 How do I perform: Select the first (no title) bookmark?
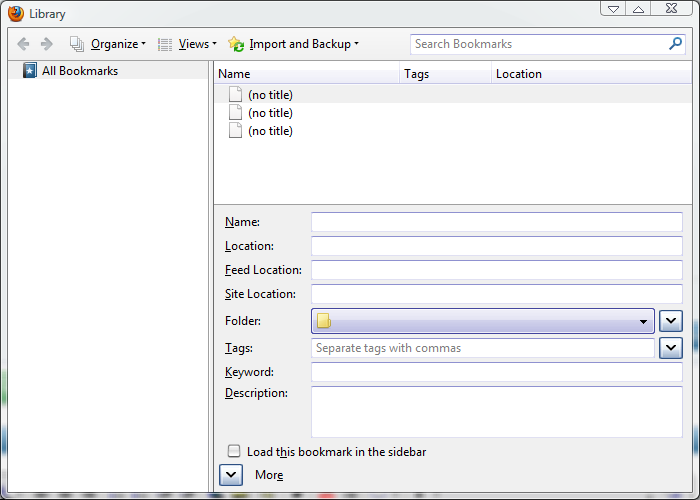pos(452,95)
